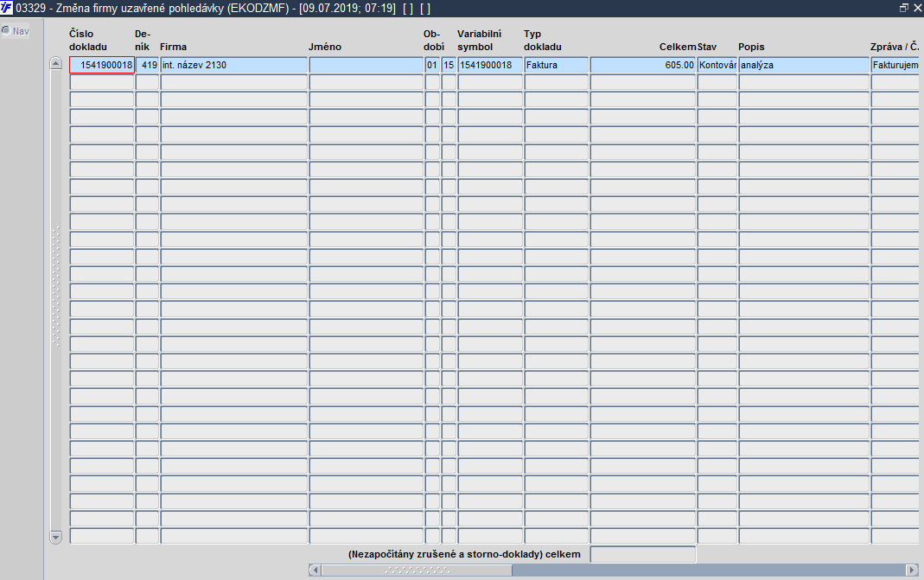Click the 'Celkem' column header
This screenshot has height=580, width=924.
pyautogui.click(x=678, y=47)
